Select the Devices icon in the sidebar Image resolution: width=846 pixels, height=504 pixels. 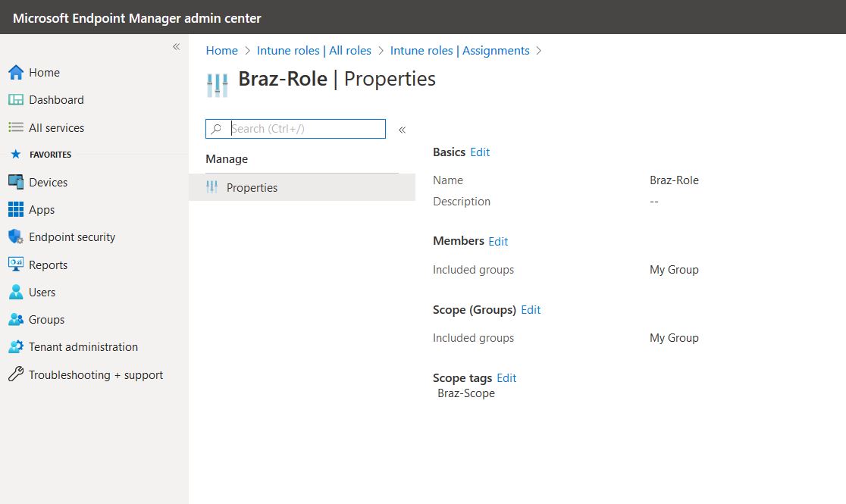coord(16,182)
